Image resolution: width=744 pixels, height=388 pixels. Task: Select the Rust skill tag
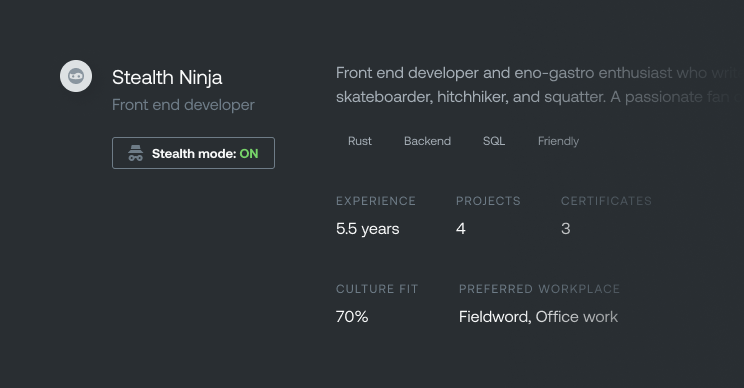[360, 141]
